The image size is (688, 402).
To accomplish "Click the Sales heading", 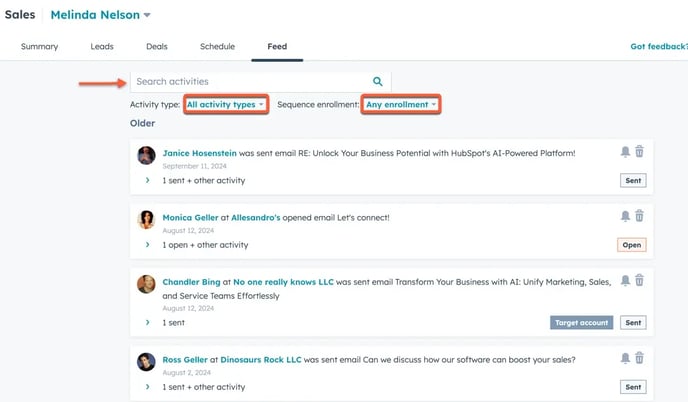I will click(x=20, y=14).
